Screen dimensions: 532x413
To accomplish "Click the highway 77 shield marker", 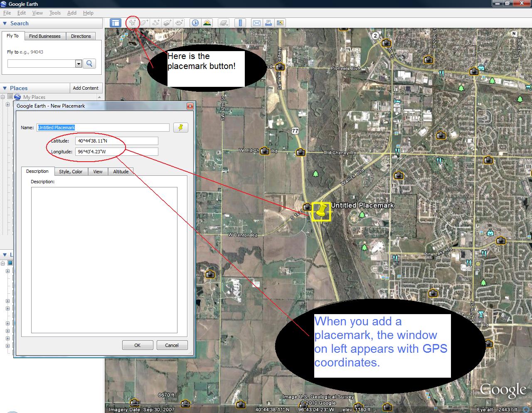I will click(295, 130).
